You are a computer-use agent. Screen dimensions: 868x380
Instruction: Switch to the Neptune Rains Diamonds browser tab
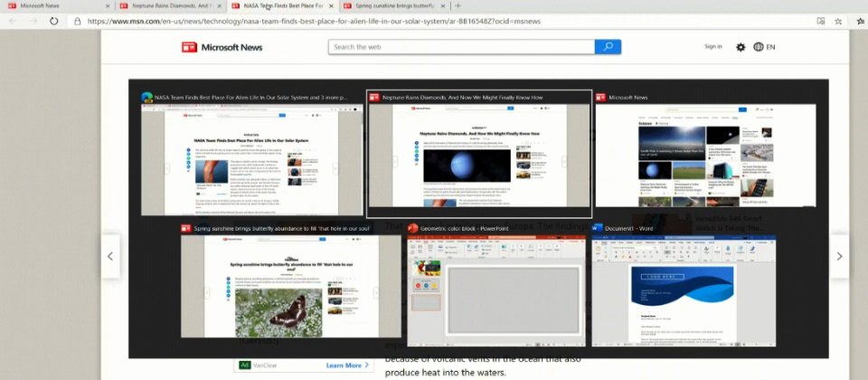point(171,5)
